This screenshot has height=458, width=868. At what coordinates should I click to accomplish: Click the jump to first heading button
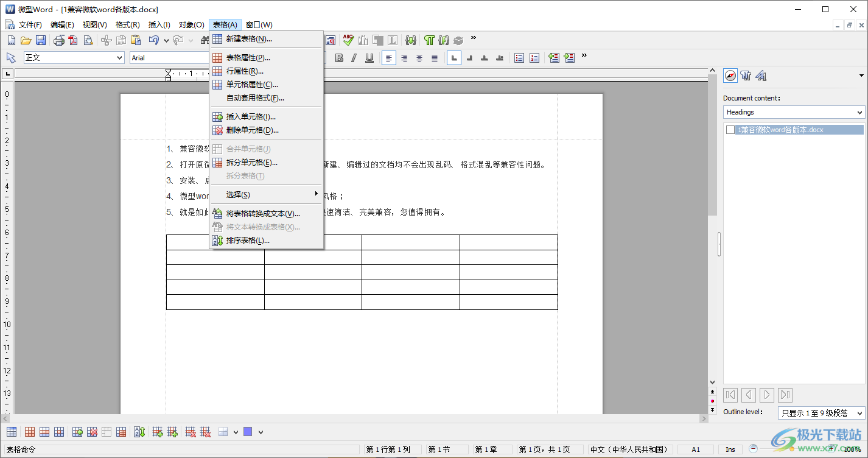click(730, 395)
